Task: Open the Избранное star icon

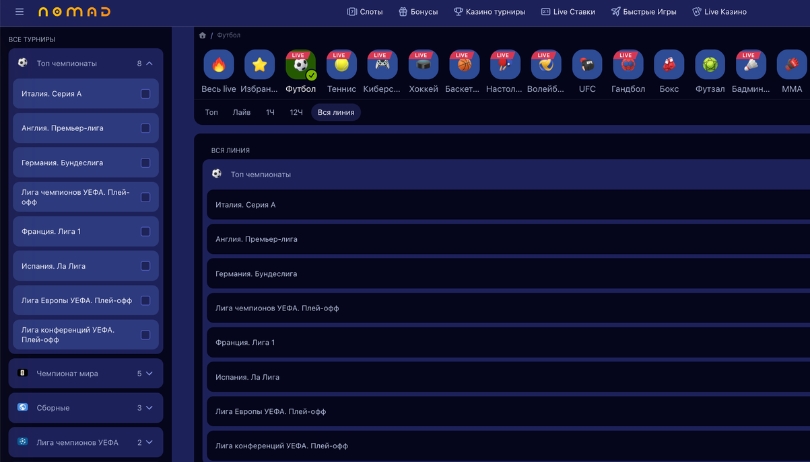Action: coord(259,65)
